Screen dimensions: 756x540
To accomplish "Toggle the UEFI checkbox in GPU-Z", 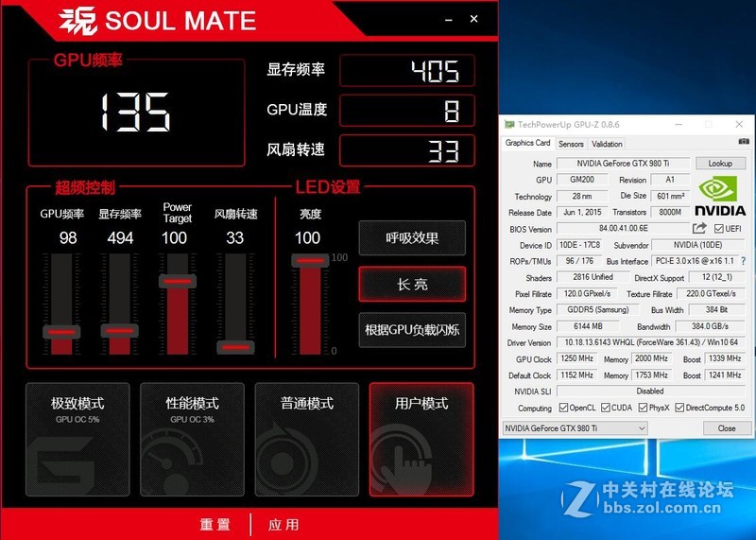I will (718, 228).
